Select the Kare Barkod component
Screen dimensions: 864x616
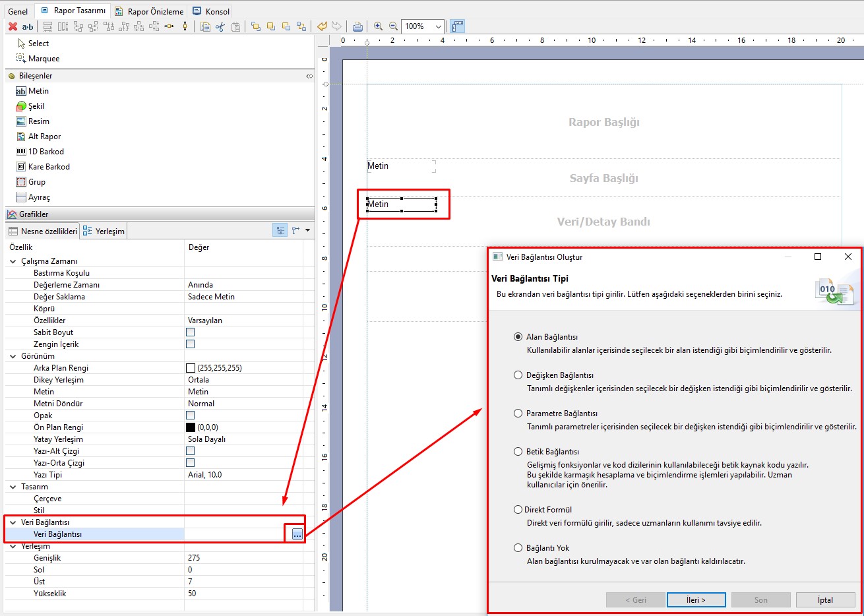[x=49, y=167]
